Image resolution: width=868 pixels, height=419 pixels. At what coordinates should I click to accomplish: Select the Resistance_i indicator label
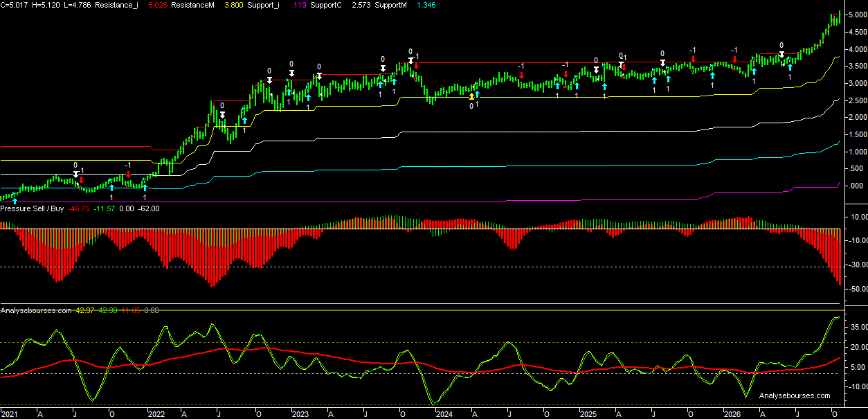[118, 5]
